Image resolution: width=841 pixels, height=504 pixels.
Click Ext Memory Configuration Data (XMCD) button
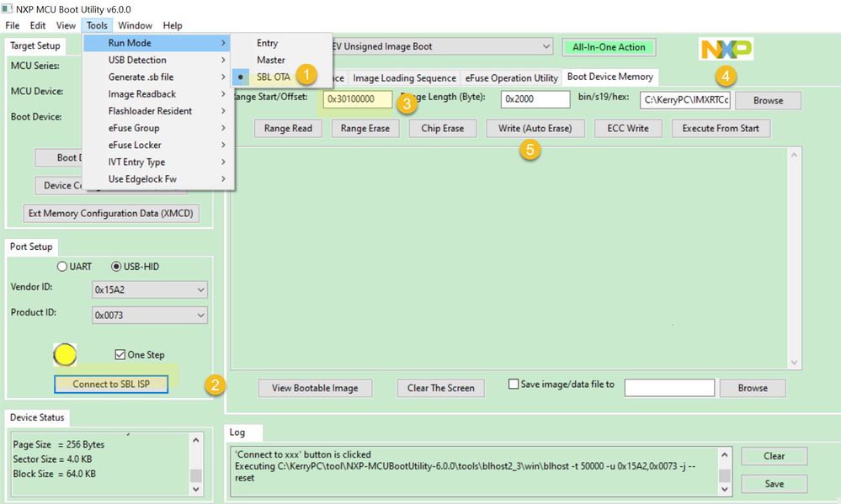111,213
